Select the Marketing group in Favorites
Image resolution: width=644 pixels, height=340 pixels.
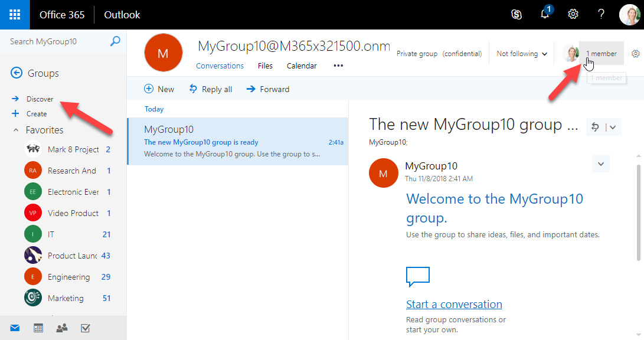pyautogui.click(x=66, y=298)
